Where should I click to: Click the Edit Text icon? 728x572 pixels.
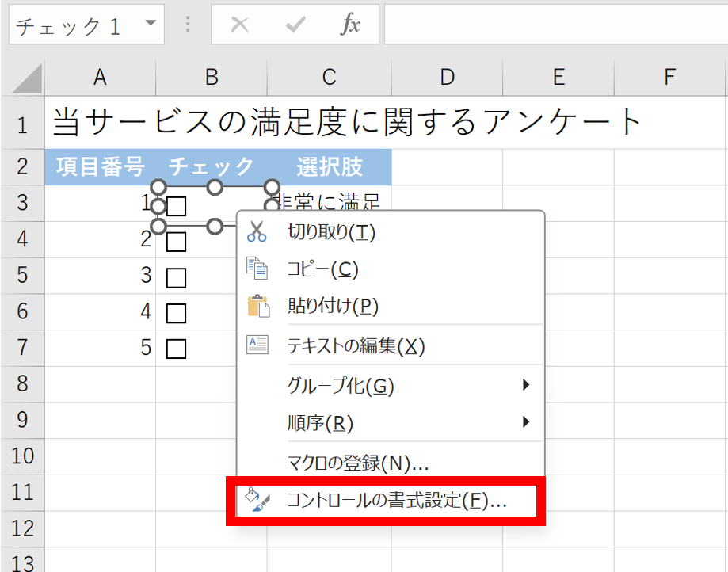click(x=257, y=345)
